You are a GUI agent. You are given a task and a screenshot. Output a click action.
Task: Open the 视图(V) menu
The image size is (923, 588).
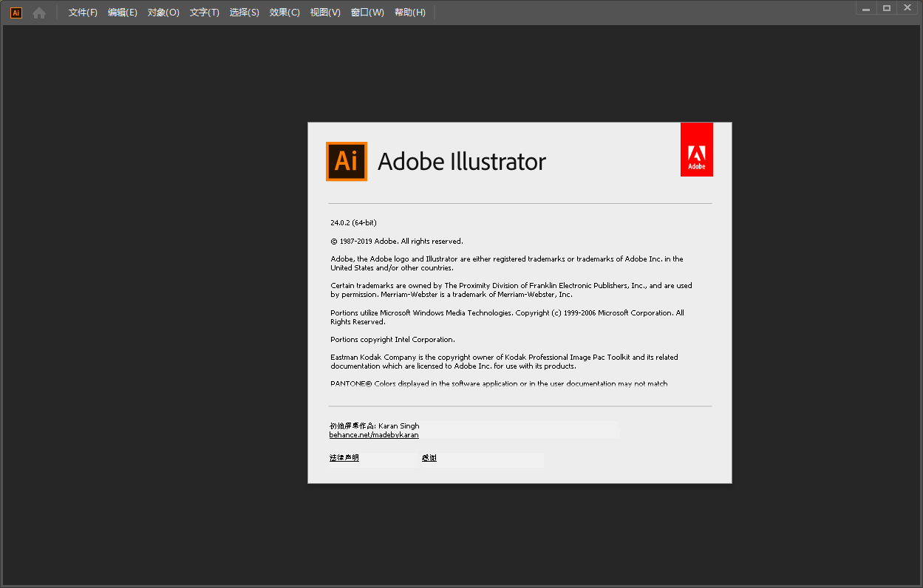click(325, 13)
